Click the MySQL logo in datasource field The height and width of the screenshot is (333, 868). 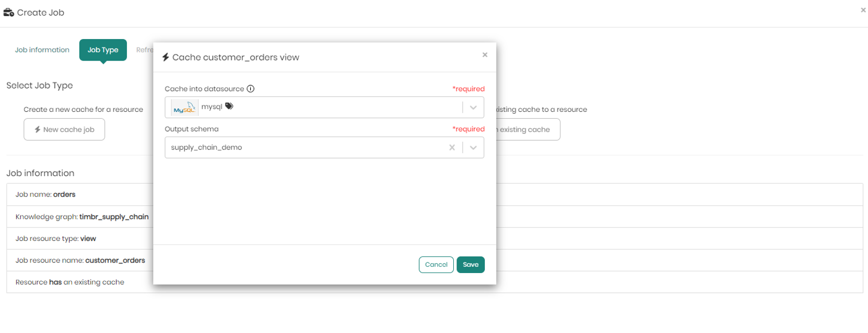tap(184, 108)
